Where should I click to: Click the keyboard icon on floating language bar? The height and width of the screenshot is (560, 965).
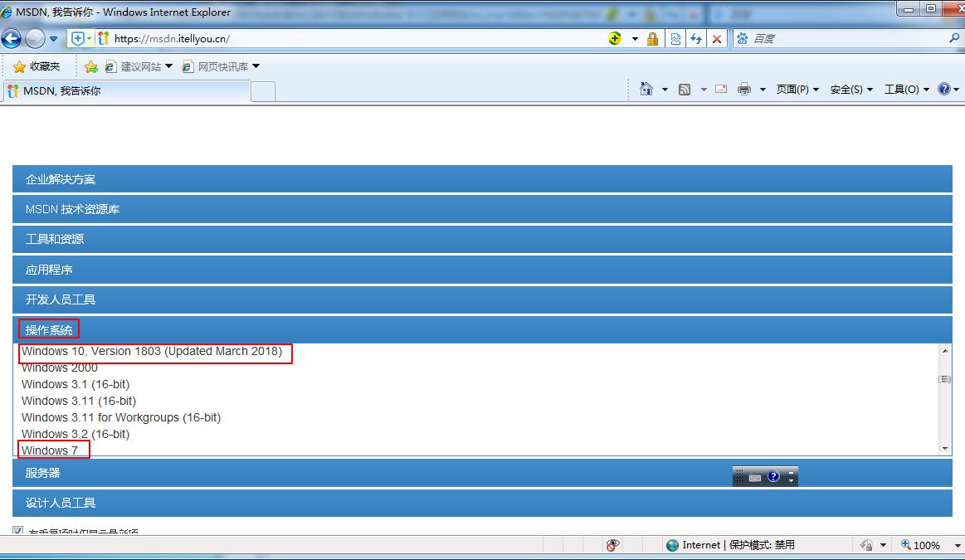755,477
